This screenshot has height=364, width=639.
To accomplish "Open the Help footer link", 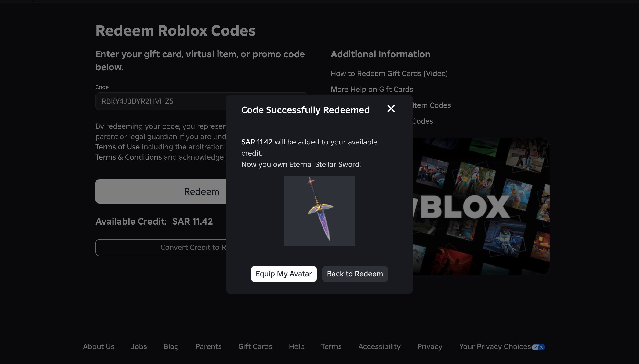I will pyautogui.click(x=296, y=346).
